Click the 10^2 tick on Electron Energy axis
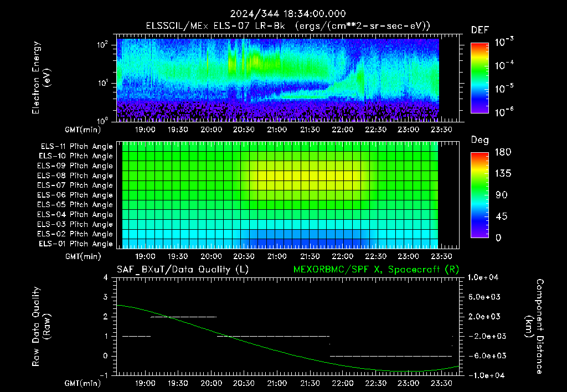The height and width of the screenshot is (392, 567). tap(102, 44)
